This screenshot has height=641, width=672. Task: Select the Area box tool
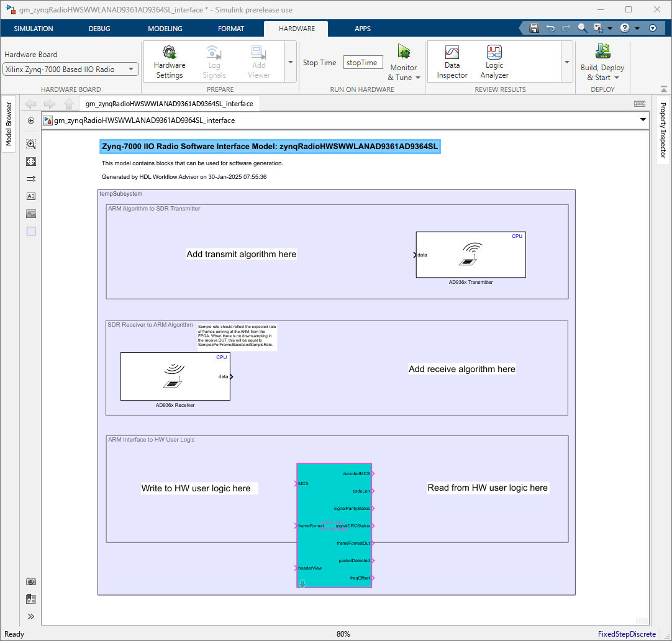click(x=31, y=232)
